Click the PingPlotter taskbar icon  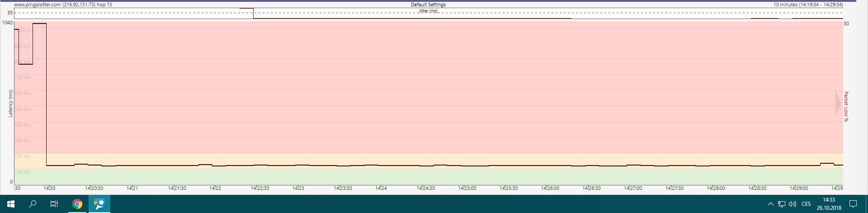pos(99,204)
